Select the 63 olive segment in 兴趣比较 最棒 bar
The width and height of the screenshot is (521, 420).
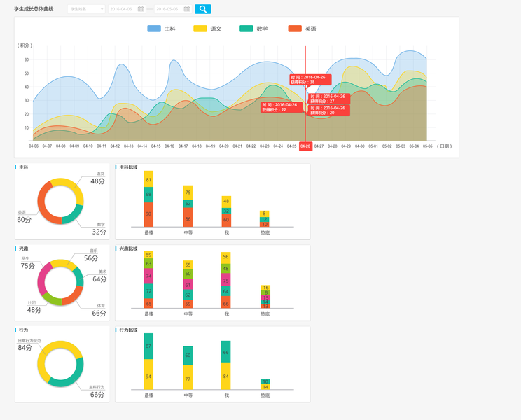[x=148, y=264]
